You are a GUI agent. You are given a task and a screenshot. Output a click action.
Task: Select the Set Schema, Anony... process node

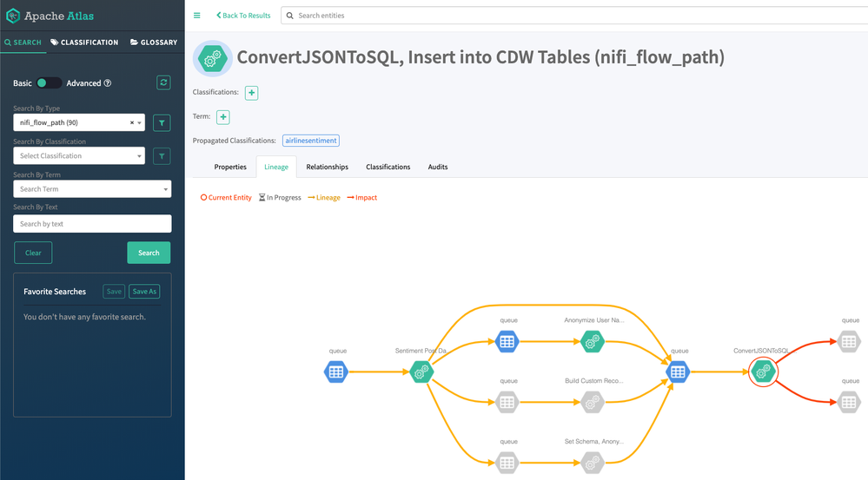(593, 463)
